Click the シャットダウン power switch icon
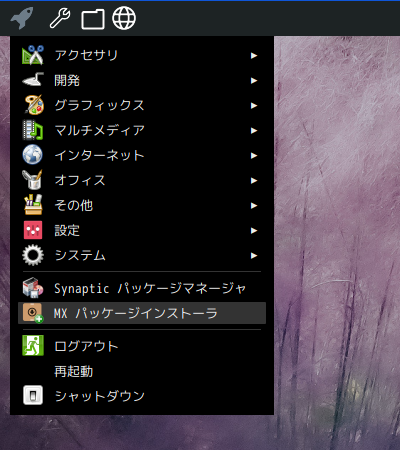 tap(33, 395)
